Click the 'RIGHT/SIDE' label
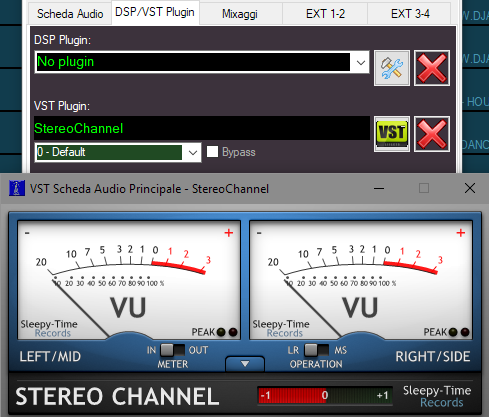 [433, 357]
